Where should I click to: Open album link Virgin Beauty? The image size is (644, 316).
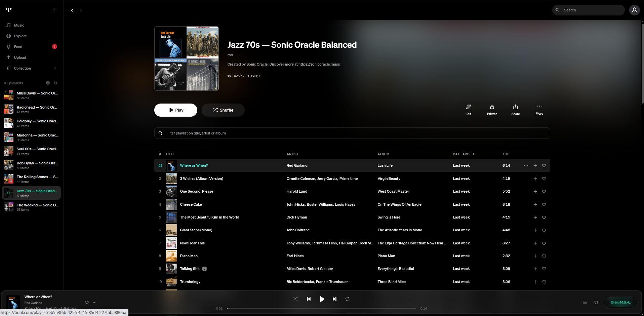pyautogui.click(x=389, y=179)
